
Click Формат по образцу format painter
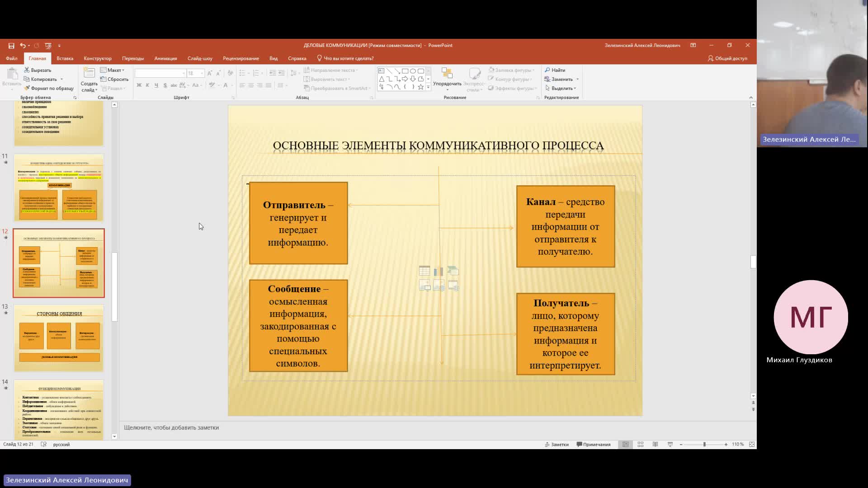tap(48, 88)
